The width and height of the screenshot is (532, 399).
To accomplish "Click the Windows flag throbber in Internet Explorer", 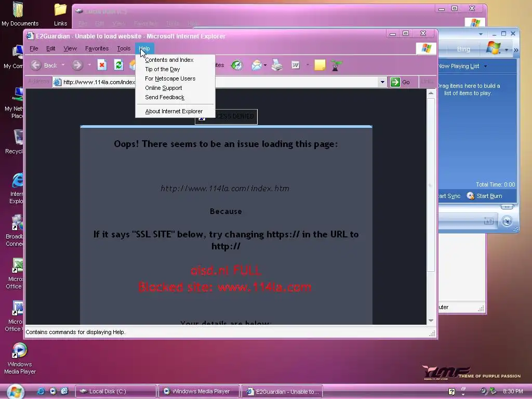I will [x=426, y=48].
